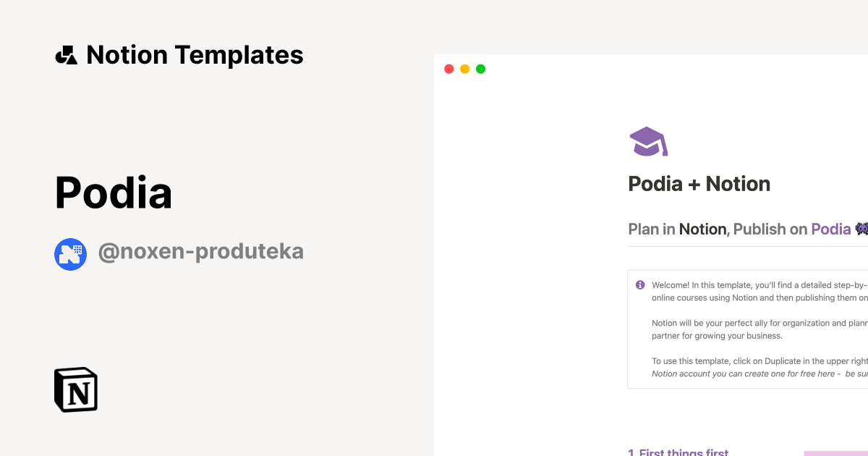The image size is (868, 456).
Task: Click the red traffic light dot
Action: click(448, 69)
